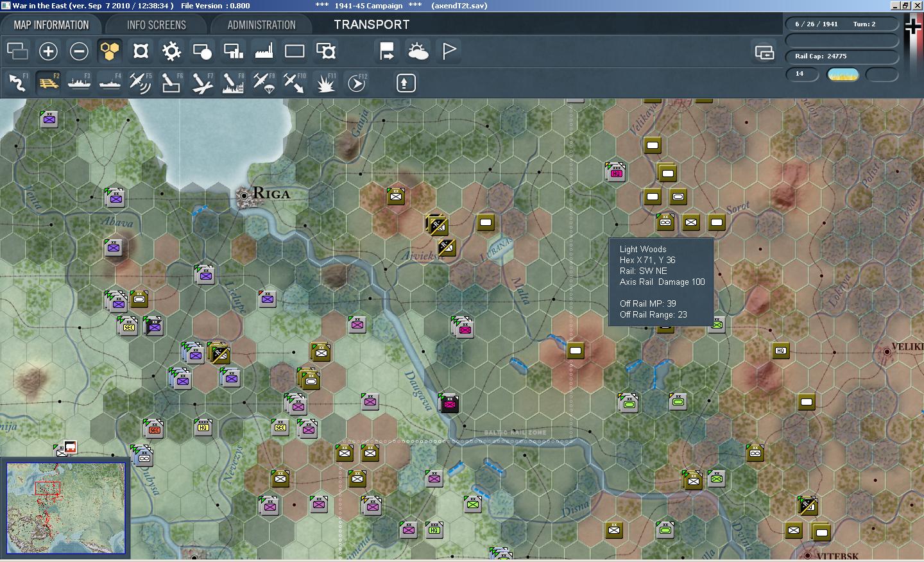The image size is (924, 562).
Task: Click the train icon on the map
Action: (x=71, y=447)
